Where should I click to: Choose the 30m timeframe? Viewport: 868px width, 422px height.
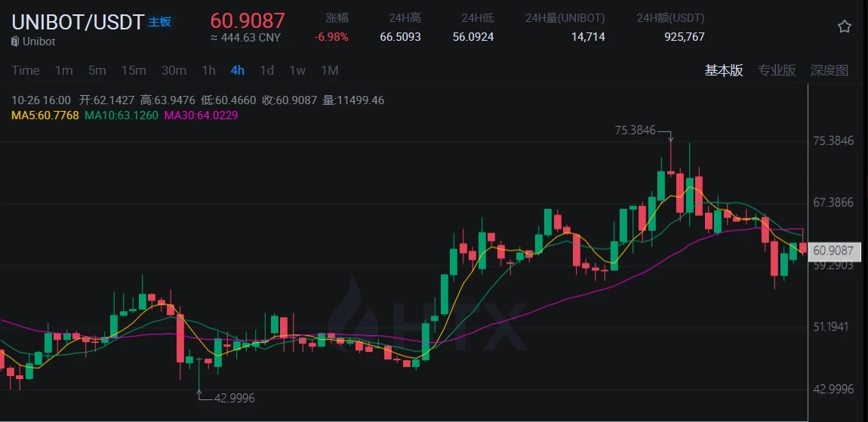174,70
